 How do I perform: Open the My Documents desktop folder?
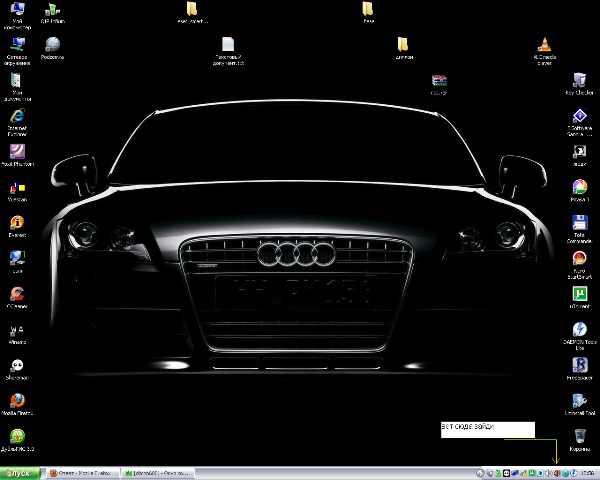tap(17, 87)
